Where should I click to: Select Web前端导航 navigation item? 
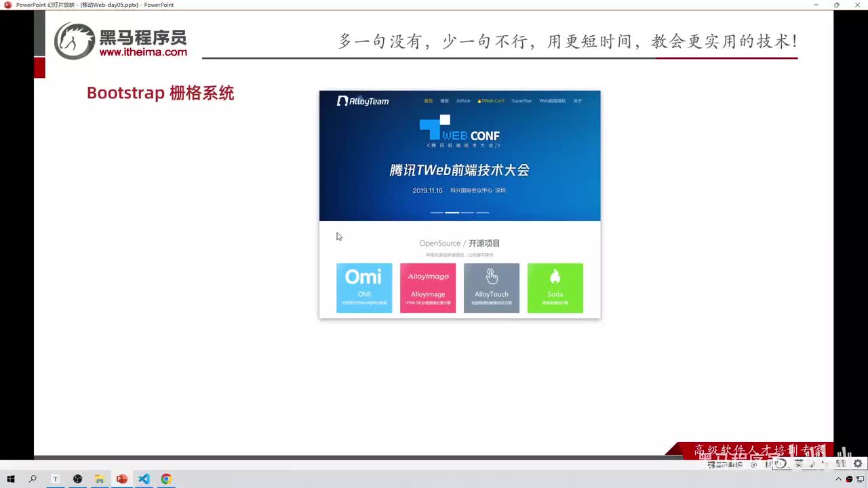tap(553, 101)
